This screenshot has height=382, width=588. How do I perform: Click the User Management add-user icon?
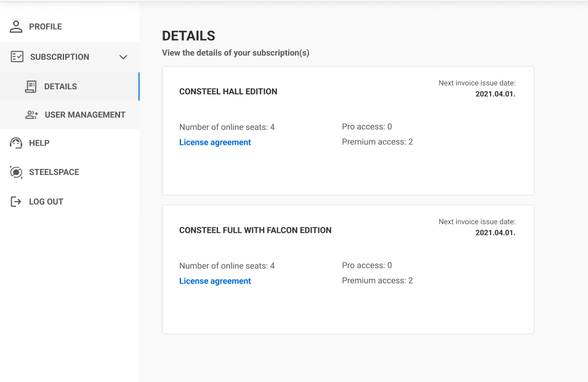(32, 115)
